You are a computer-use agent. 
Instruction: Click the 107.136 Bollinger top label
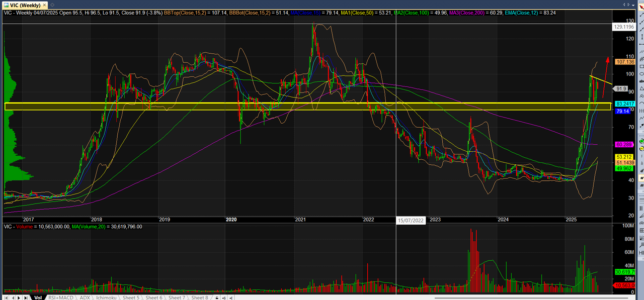click(x=626, y=61)
